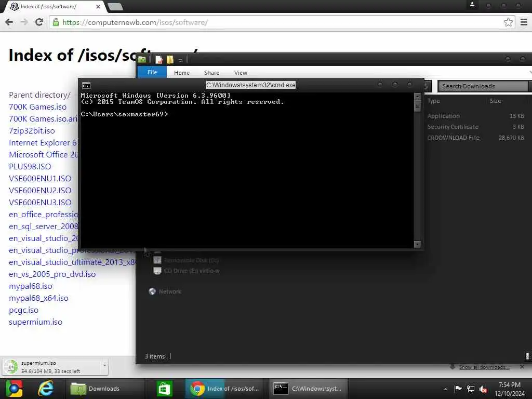532x399 pixels.
Task: Select the Security Certificate file row
Action: tap(476, 127)
